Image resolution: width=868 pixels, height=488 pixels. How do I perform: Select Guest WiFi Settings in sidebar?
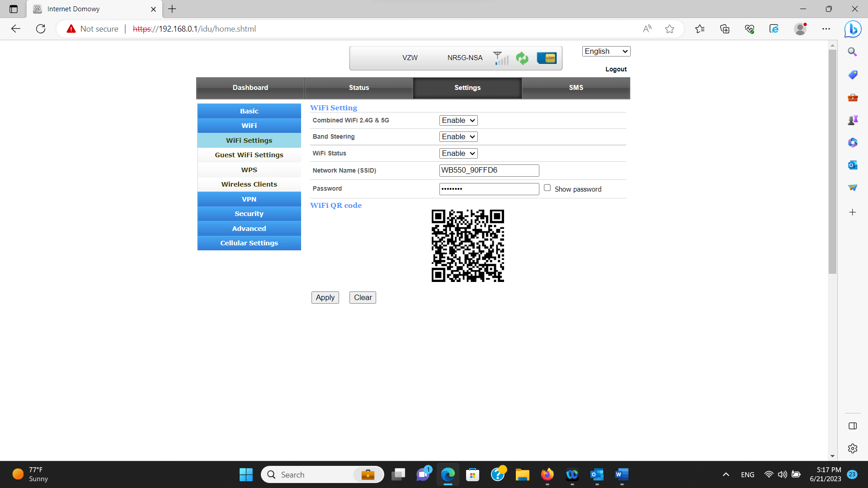[249, 155]
